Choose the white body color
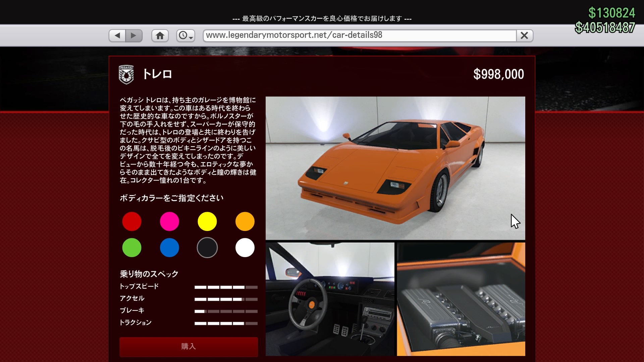The height and width of the screenshot is (362, 644). [x=245, y=248]
